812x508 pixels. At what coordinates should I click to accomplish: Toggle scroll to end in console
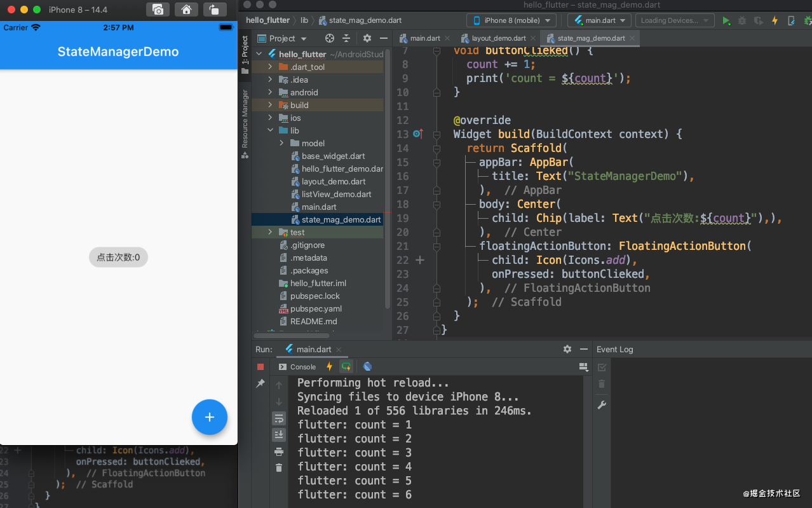tap(278, 435)
